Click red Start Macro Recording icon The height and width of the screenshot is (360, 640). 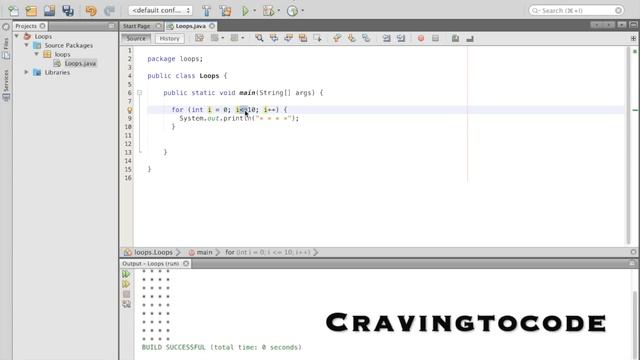421,38
